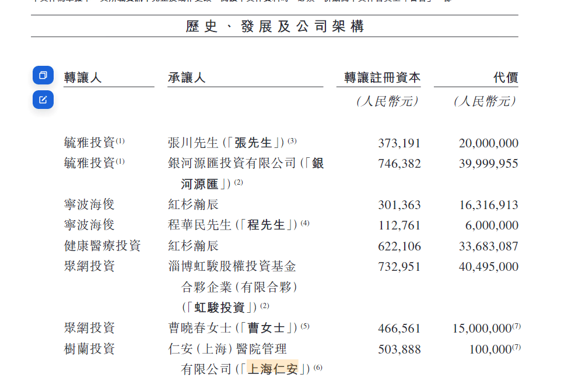The image size is (575, 392).
Task: Click footnote (3) after 張先生
Action: coord(292,141)
